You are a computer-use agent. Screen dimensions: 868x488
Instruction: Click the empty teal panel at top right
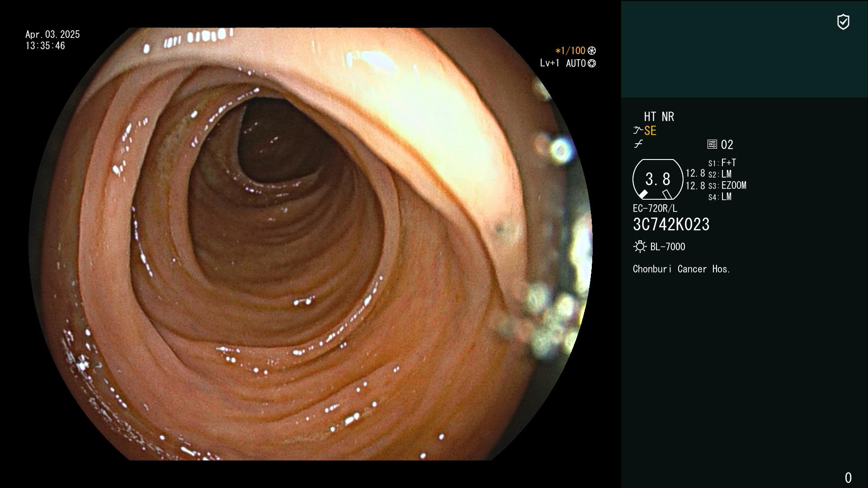745,49
